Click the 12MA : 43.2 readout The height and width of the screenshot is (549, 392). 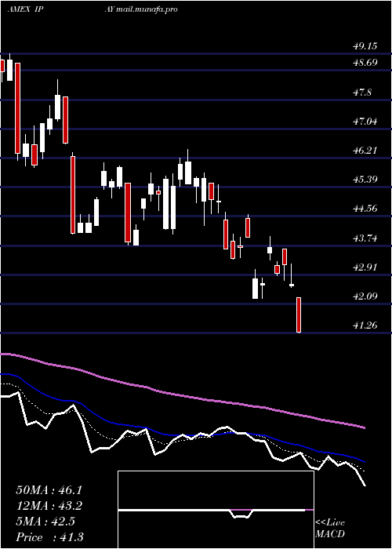coord(49,506)
